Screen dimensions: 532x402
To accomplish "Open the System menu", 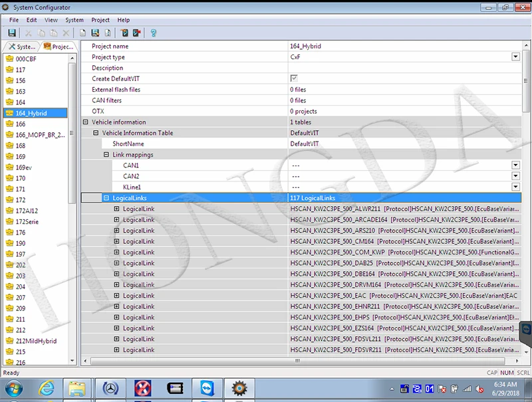I will point(74,20).
